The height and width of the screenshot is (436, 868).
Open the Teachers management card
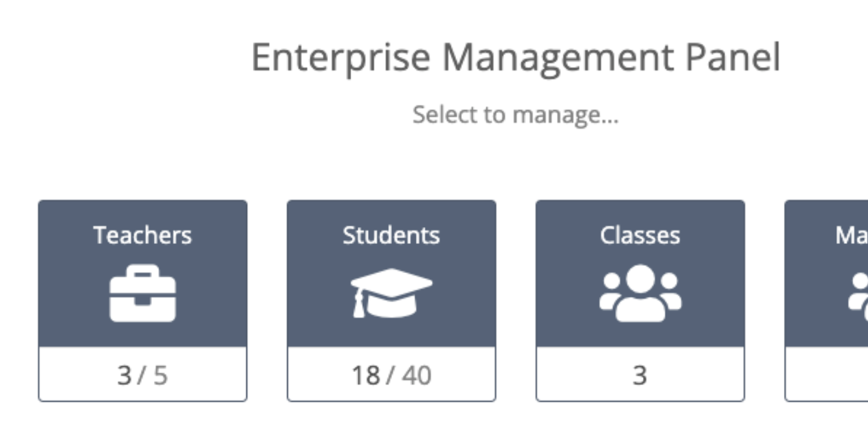tap(142, 272)
